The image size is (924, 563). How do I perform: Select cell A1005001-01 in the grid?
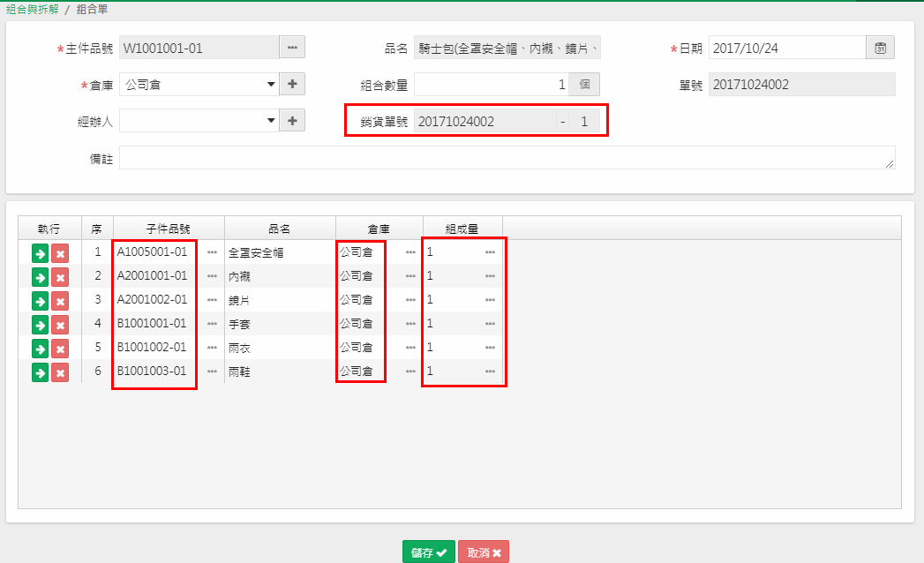click(152, 251)
